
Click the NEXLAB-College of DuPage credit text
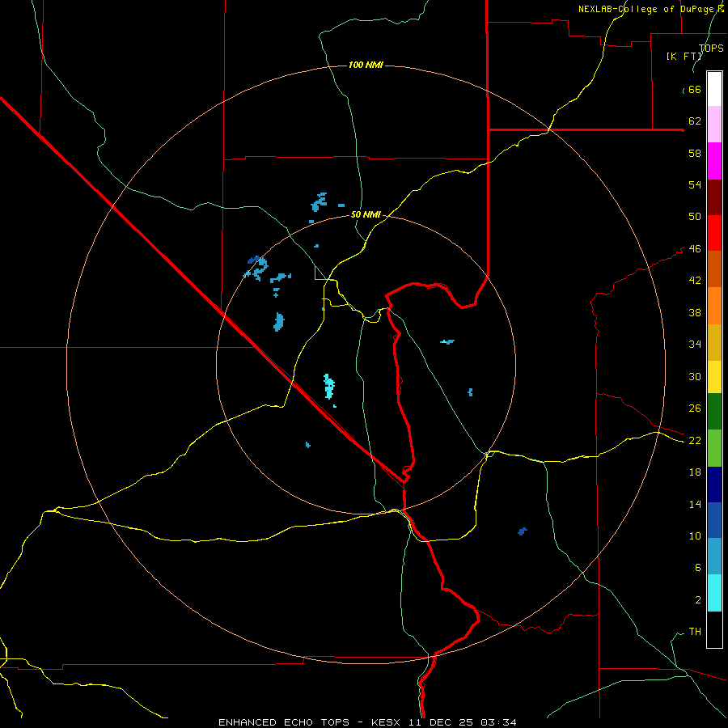click(650, 9)
